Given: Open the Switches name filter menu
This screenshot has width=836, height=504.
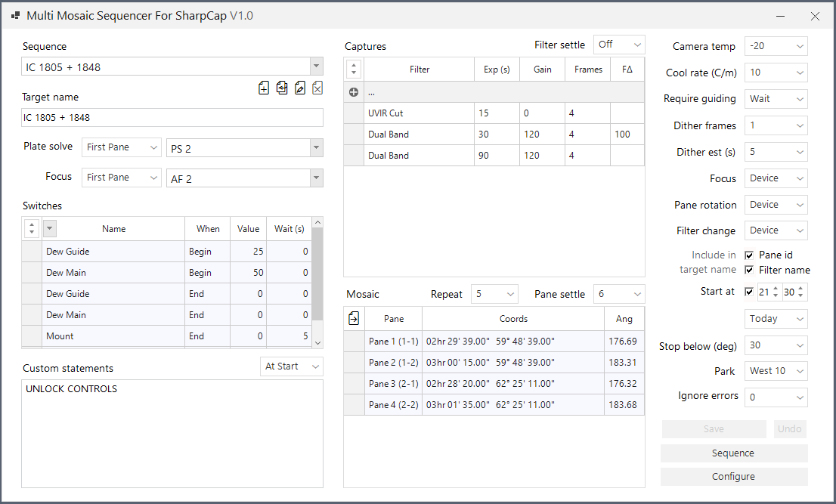Looking at the screenshot, I should pos(50,228).
